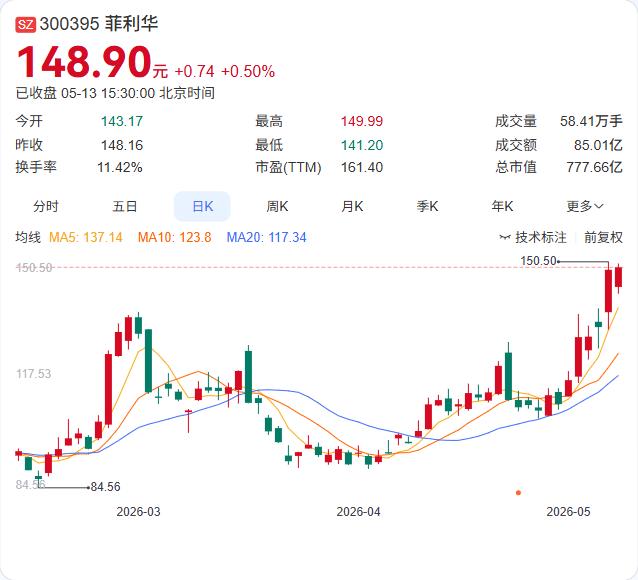Viewport: 638px width, 580px height.
Task: Click the 2026-04 date axis label
Action: 358,512
